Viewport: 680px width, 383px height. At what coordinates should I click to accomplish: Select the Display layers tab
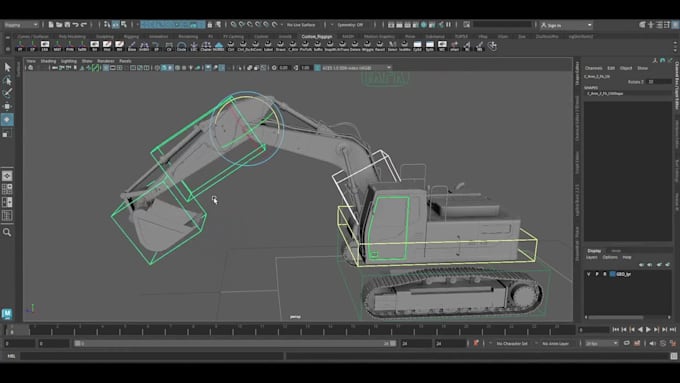594,251
